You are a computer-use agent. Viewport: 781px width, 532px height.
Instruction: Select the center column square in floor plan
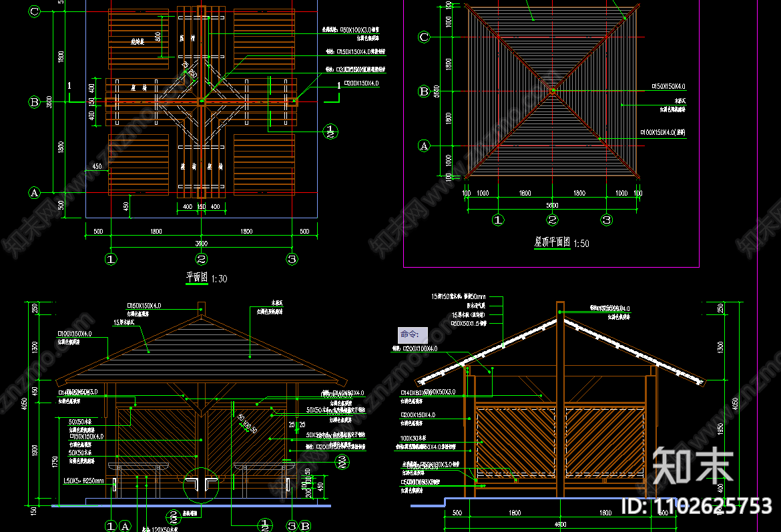point(202,101)
